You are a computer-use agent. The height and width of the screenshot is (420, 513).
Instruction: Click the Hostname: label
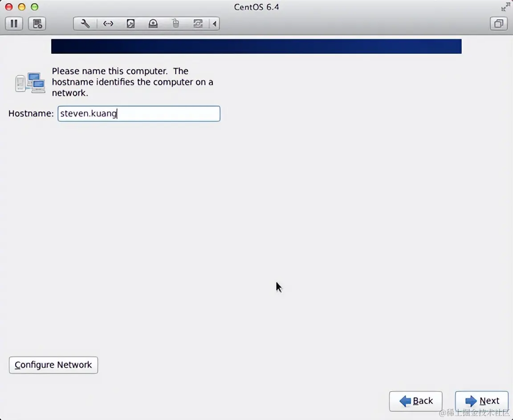pyautogui.click(x=31, y=113)
